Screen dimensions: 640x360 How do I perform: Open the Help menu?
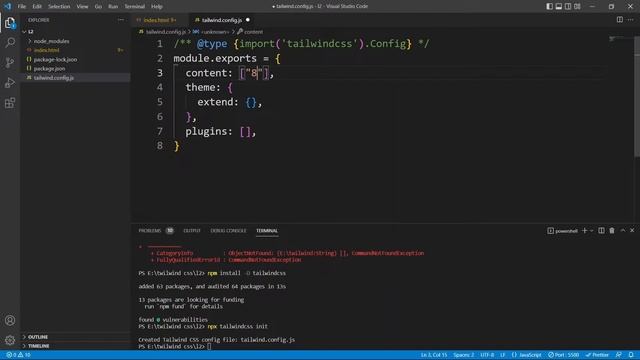[157, 6]
